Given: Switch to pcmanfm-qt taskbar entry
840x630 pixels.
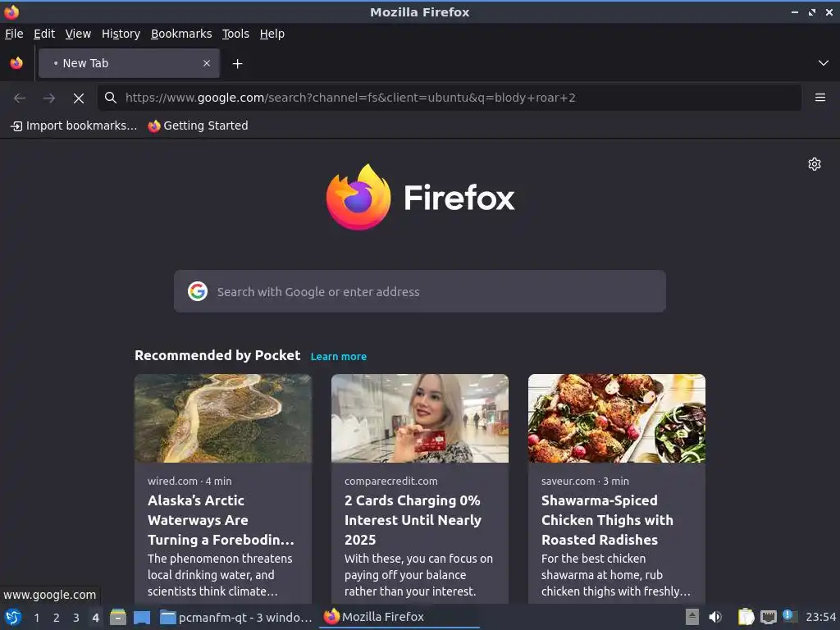Looking at the screenshot, I should pyautogui.click(x=236, y=617).
